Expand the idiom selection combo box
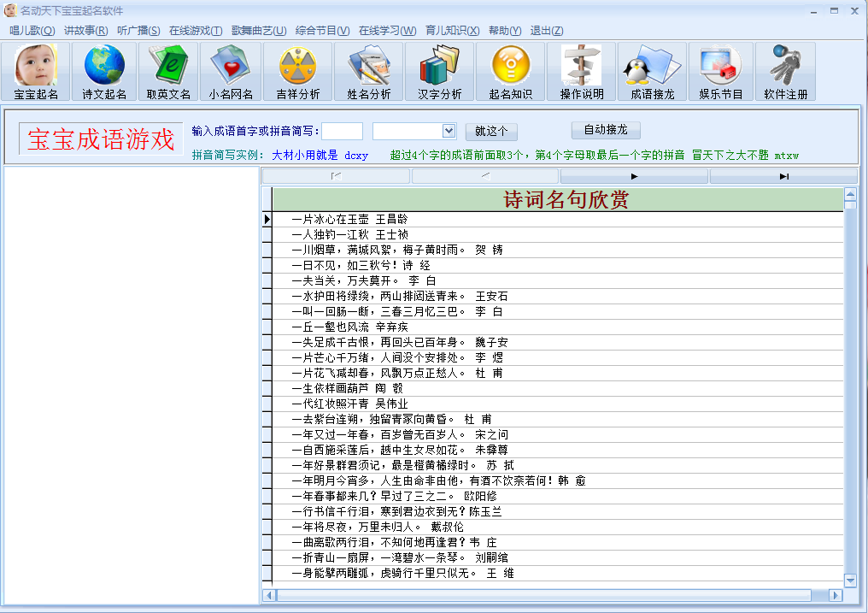868x613 pixels. pyautogui.click(x=449, y=131)
